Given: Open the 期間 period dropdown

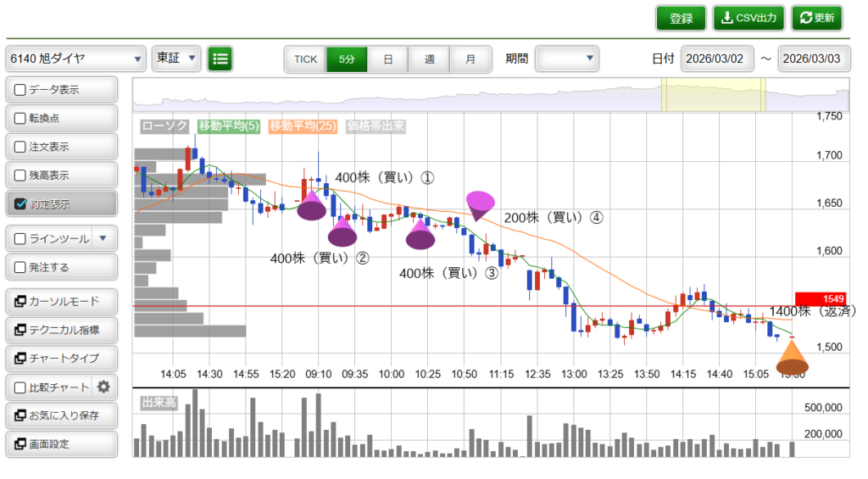Looking at the screenshot, I should point(567,58).
